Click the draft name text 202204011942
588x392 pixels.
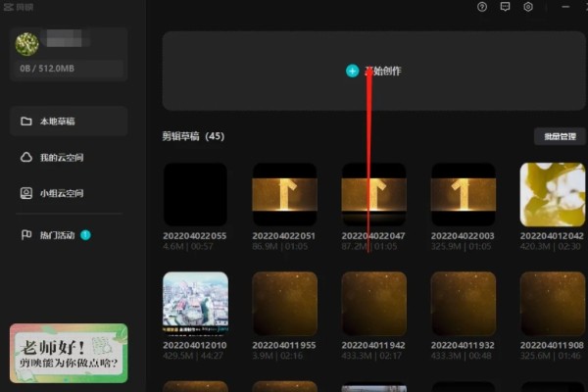[373, 345]
